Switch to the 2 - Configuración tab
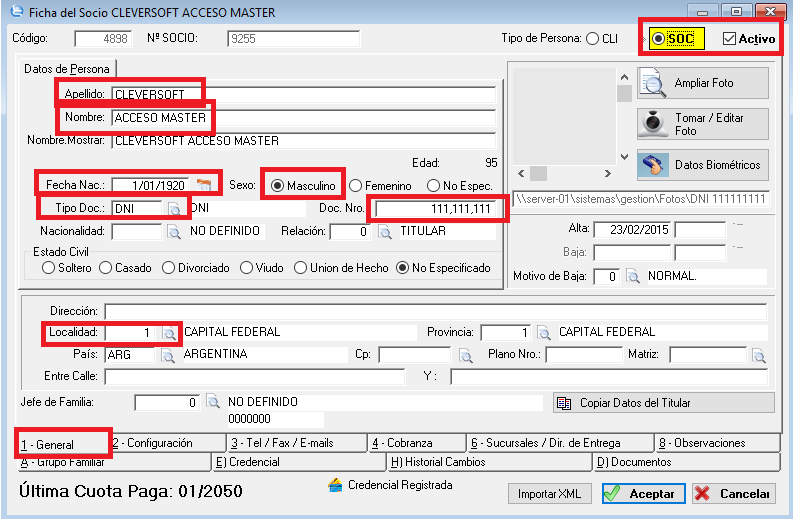The width and height of the screenshot is (793, 519). (x=165, y=443)
